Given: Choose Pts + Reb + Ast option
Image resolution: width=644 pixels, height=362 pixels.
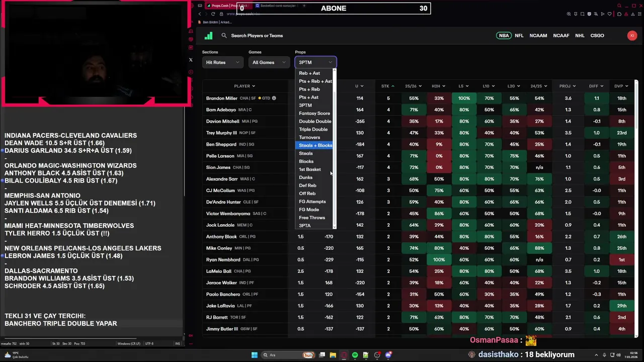Looking at the screenshot, I should coord(314,81).
